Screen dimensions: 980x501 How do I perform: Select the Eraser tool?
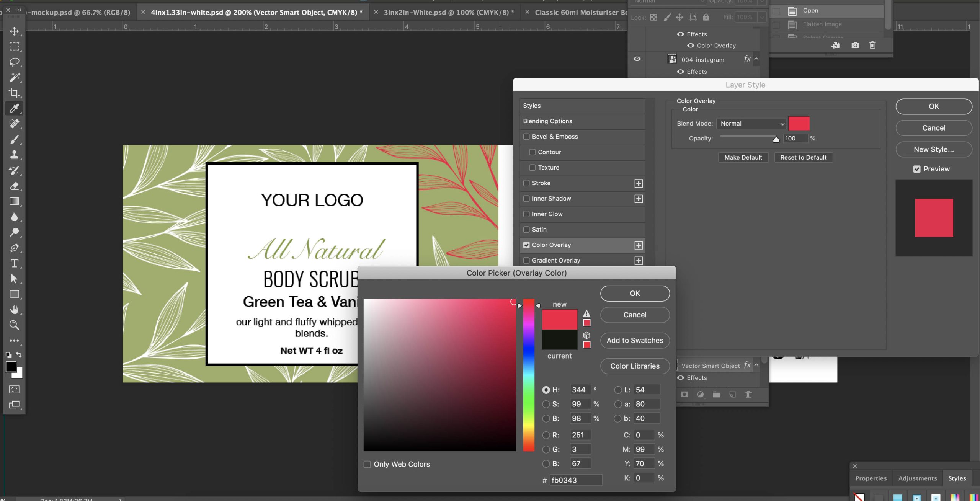click(x=14, y=186)
